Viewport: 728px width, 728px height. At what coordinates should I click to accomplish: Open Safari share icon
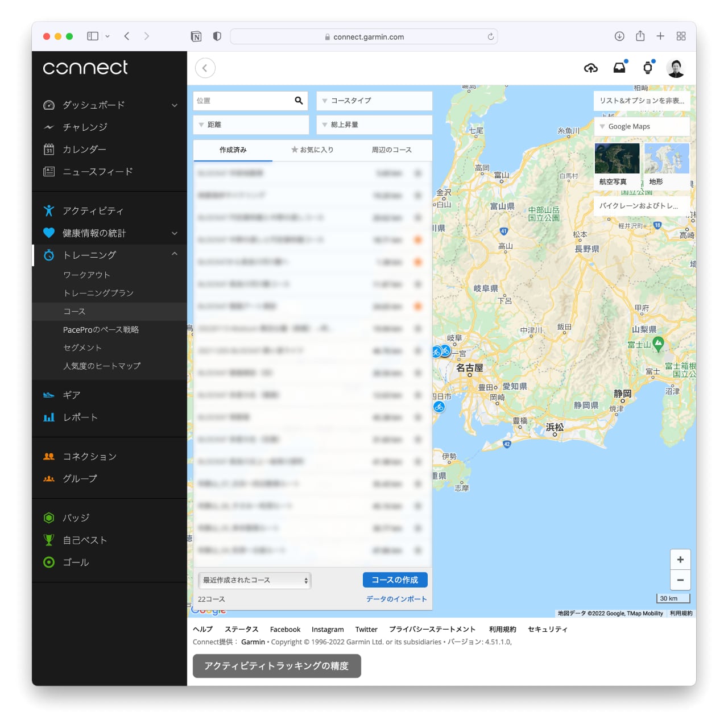coord(640,36)
